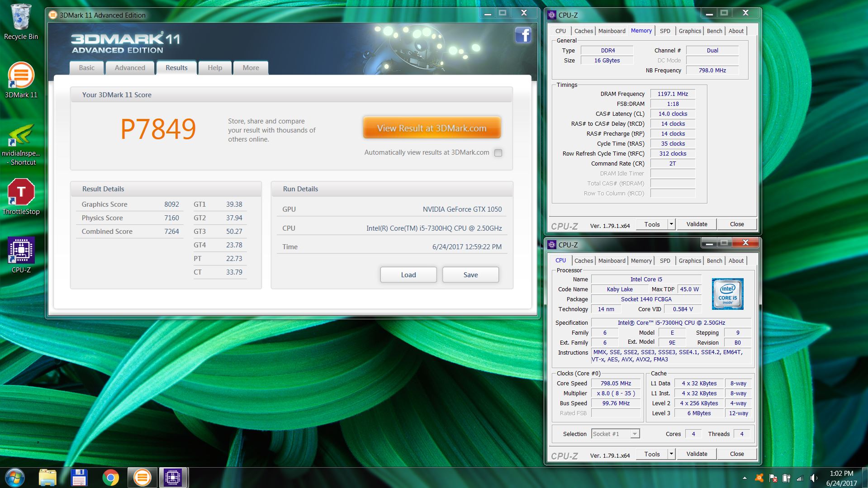Click the Intel Core i5 logo badge
The height and width of the screenshot is (488, 868).
[x=727, y=294]
